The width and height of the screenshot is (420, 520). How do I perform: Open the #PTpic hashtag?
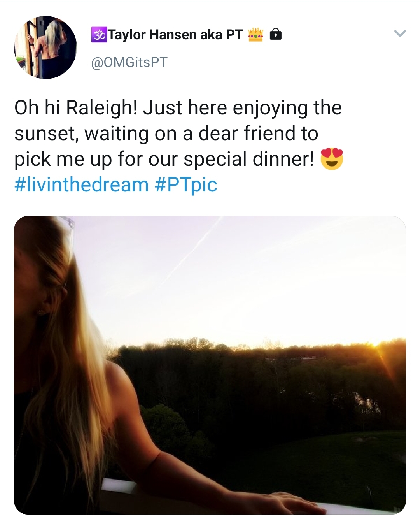[186, 185]
